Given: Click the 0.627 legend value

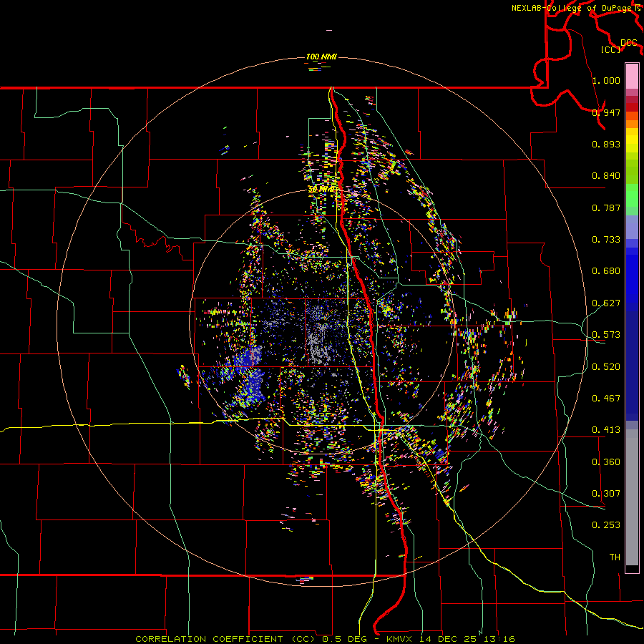Looking at the screenshot, I should point(606,303).
